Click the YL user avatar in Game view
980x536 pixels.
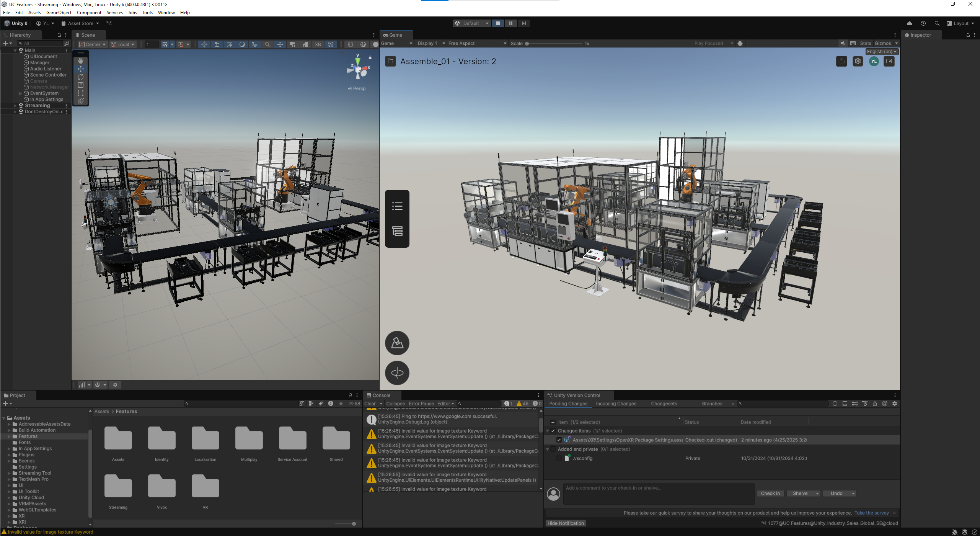click(874, 61)
